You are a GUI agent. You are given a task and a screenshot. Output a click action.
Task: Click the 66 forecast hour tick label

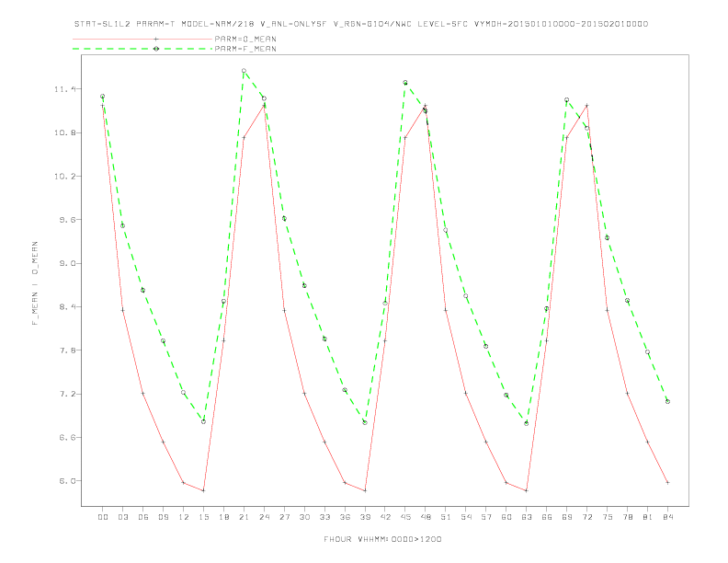pyautogui.click(x=547, y=517)
